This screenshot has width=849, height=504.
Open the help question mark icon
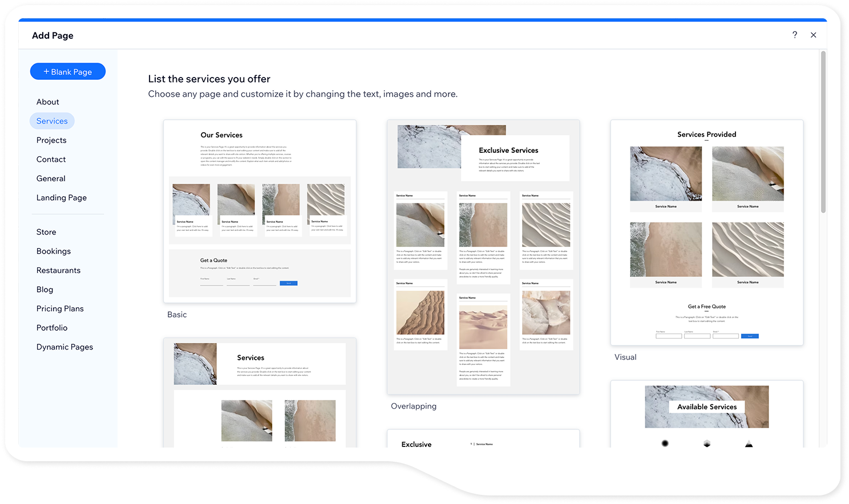[795, 35]
